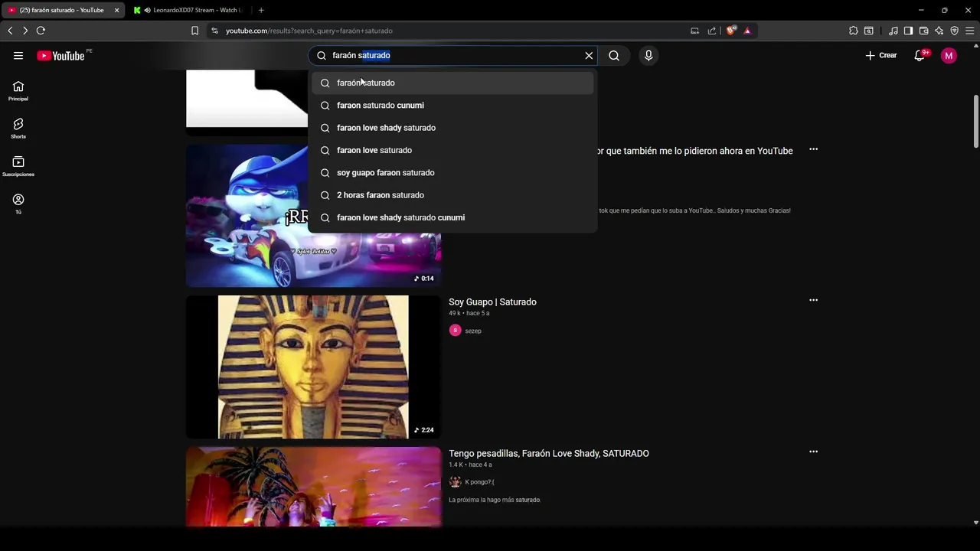Click the search magnifier button
This screenshot has height=551, width=980.
(614, 55)
